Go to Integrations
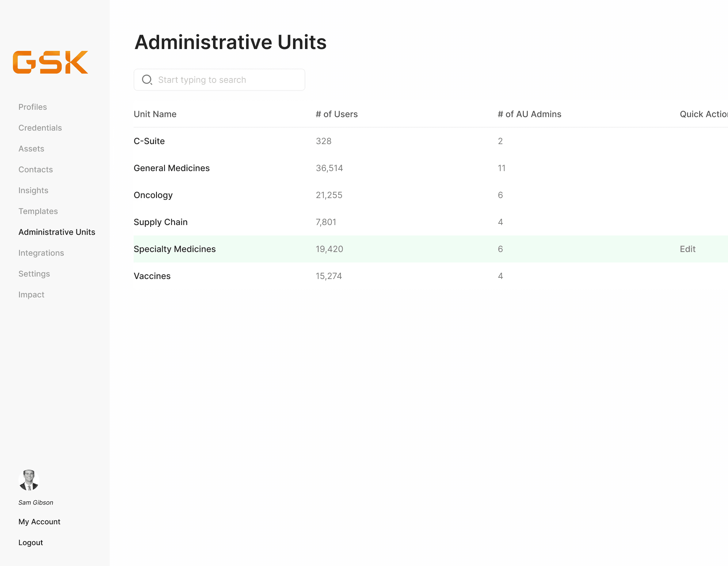 pyautogui.click(x=41, y=253)
